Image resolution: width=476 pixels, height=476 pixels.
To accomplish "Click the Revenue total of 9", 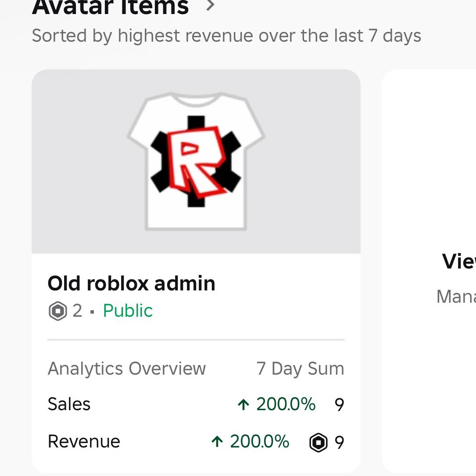I will 340,443.
